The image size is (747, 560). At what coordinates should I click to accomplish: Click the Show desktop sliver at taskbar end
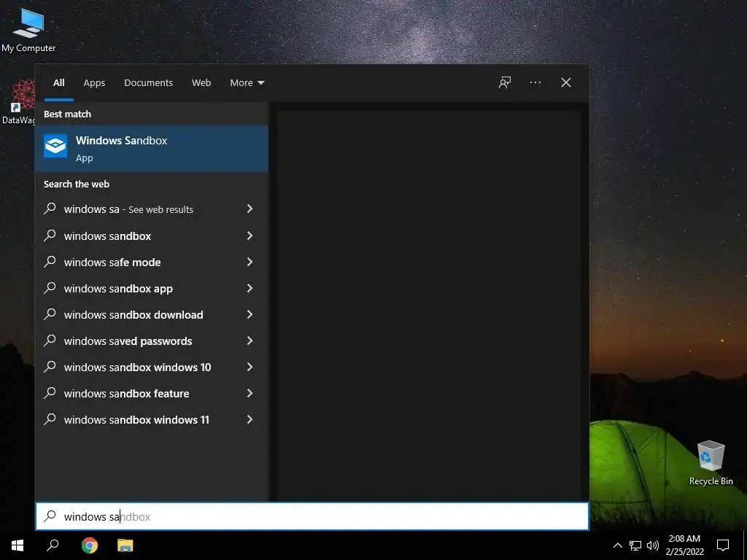pyautogui.click(x=745, y=545)
